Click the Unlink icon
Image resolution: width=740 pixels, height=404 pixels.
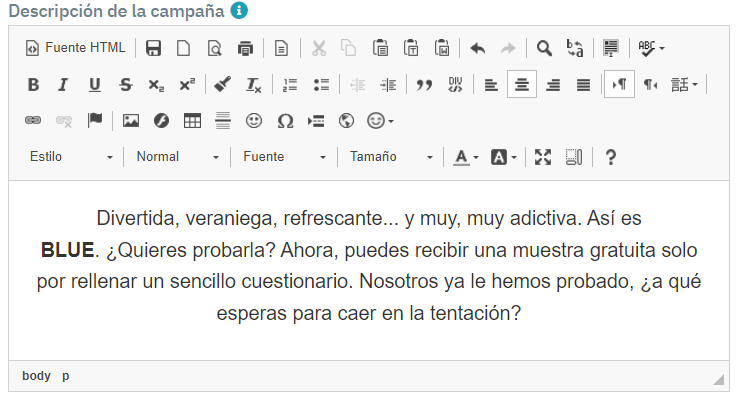tap(64, 121)
